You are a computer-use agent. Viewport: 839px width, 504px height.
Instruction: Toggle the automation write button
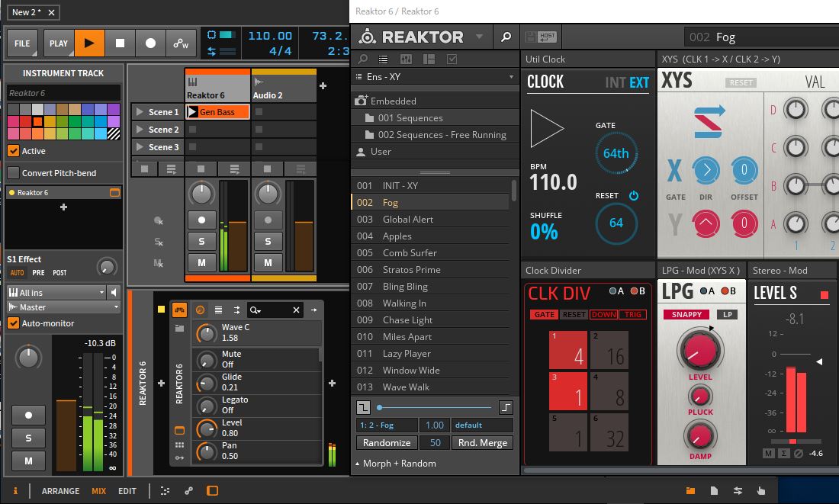(x=181, y=43)
